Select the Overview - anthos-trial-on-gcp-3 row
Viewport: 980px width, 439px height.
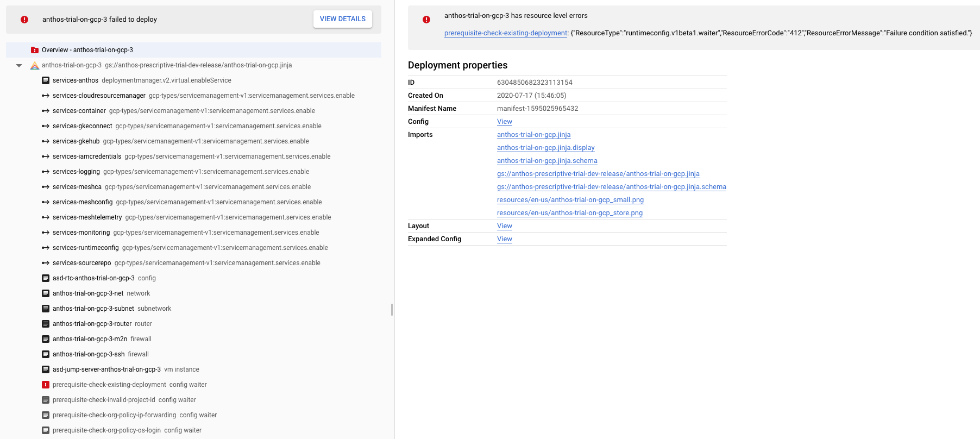(x=193, y=50)
